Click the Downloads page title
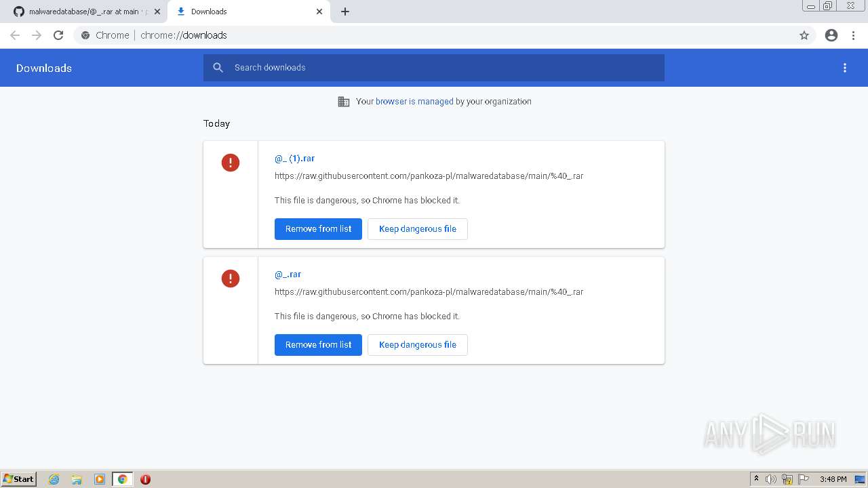 (44, 68)
